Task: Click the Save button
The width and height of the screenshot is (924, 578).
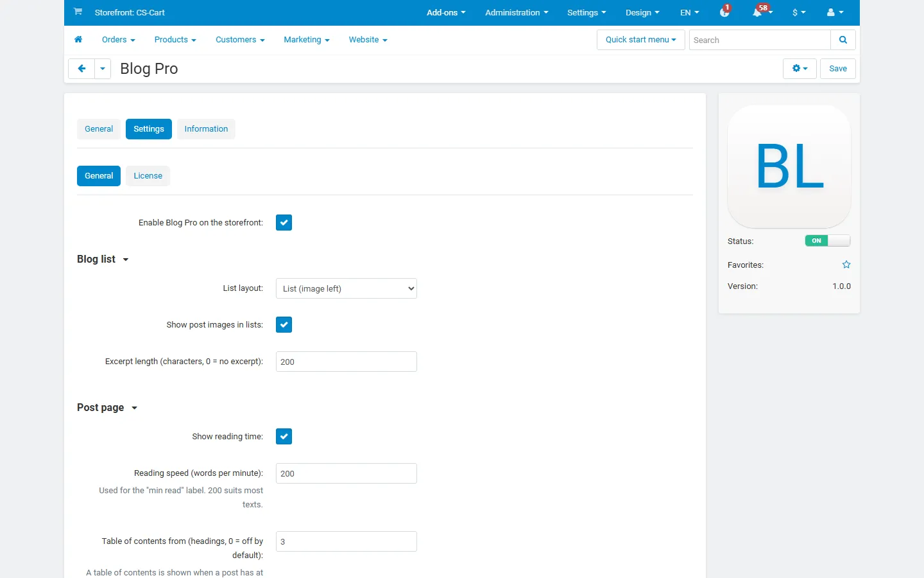Action: pos(838,69)
